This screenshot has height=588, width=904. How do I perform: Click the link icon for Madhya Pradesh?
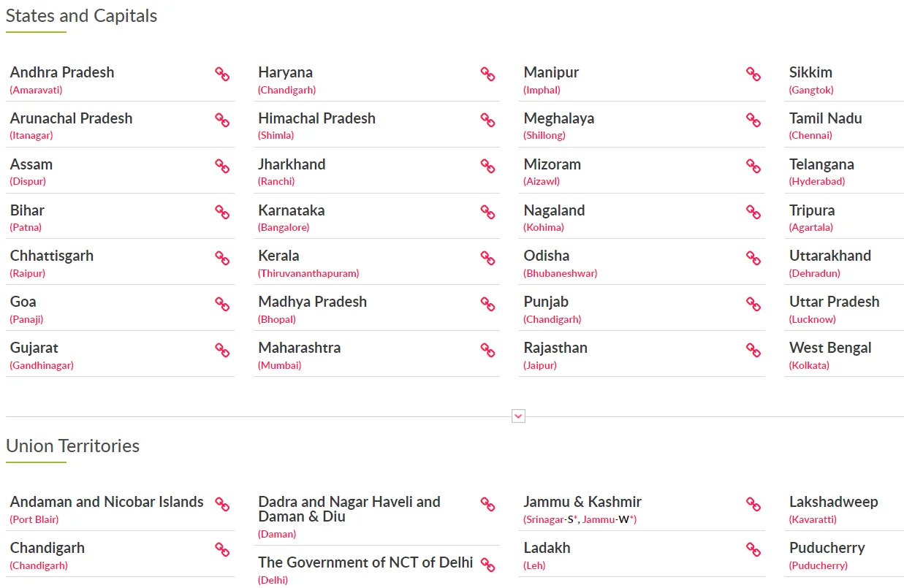[487, 303]
